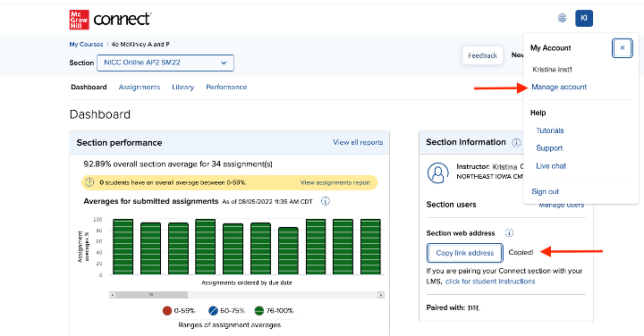644x336 pixels.
Task: Close the My Account panel
Action: pos(622,48)
